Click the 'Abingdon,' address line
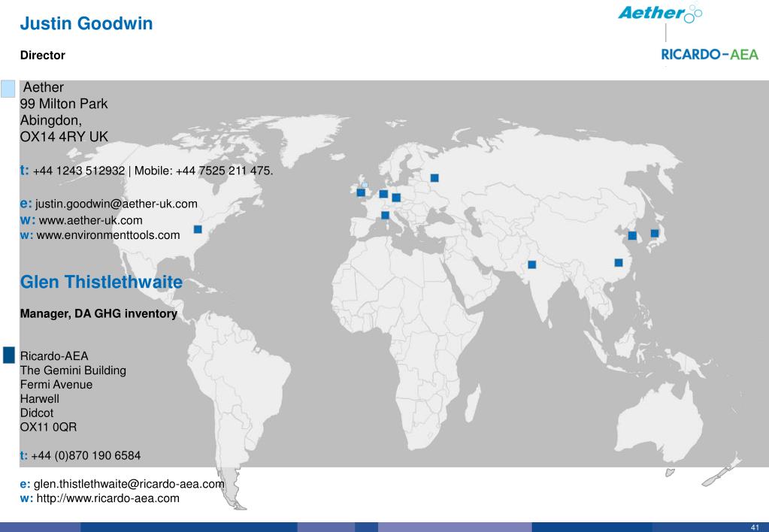The image size is (769, 532). tap(51, 121)
